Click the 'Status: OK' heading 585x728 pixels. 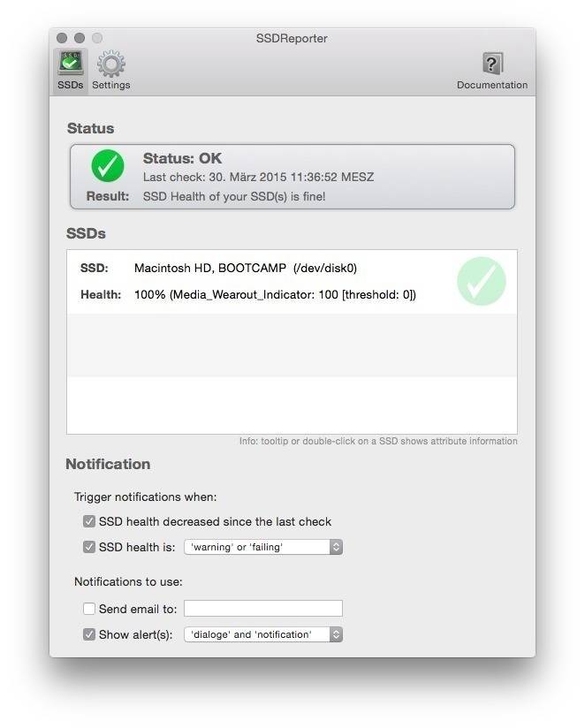click(182, 158)
